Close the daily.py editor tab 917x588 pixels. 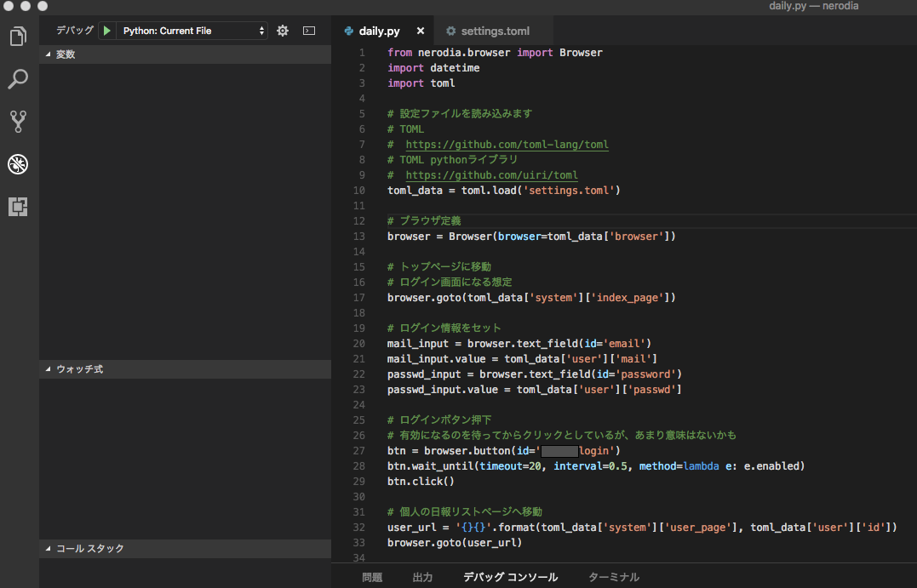tap(421, 31)
